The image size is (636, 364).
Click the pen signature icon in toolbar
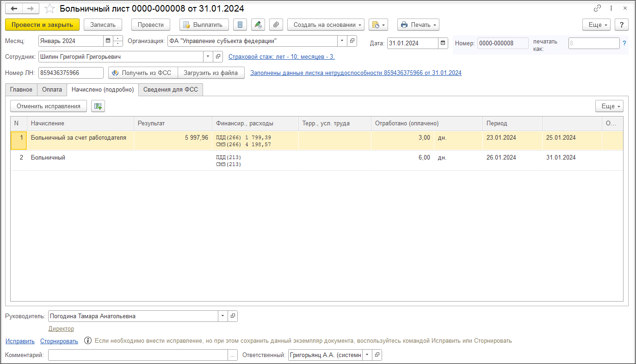258,25
